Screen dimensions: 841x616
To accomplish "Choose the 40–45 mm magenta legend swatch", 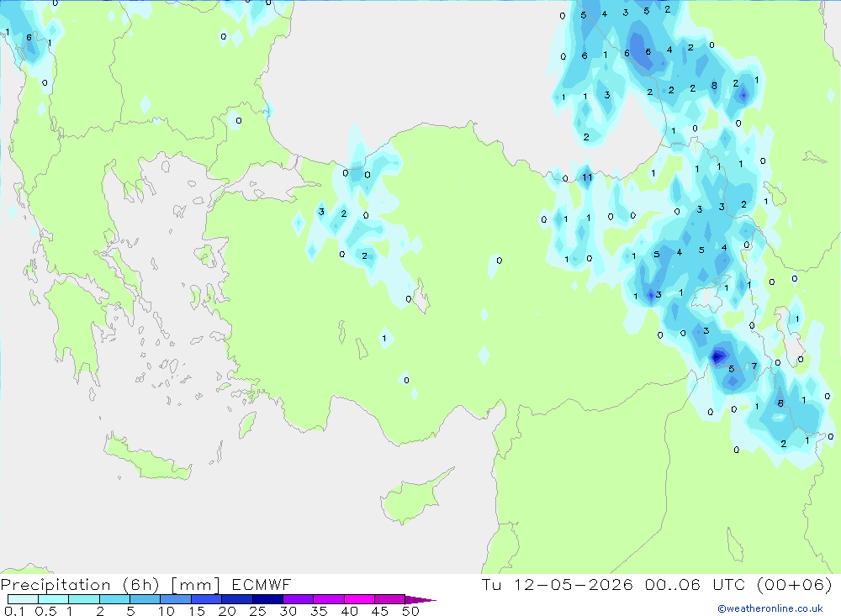I will pyautogui.click(x=359, y=599).
